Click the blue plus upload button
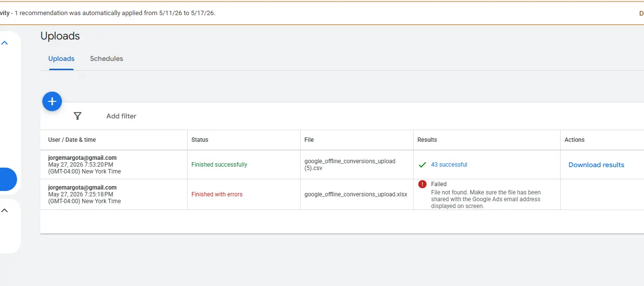The width and height of the screenshot is (644, 286). 52,101
